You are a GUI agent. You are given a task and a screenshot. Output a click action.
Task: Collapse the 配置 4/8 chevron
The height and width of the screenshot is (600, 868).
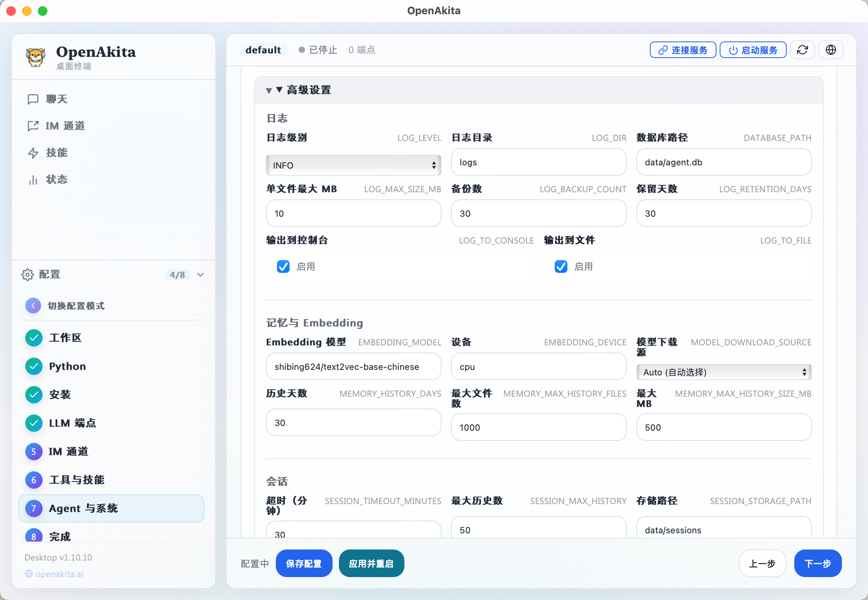[200, 275]
